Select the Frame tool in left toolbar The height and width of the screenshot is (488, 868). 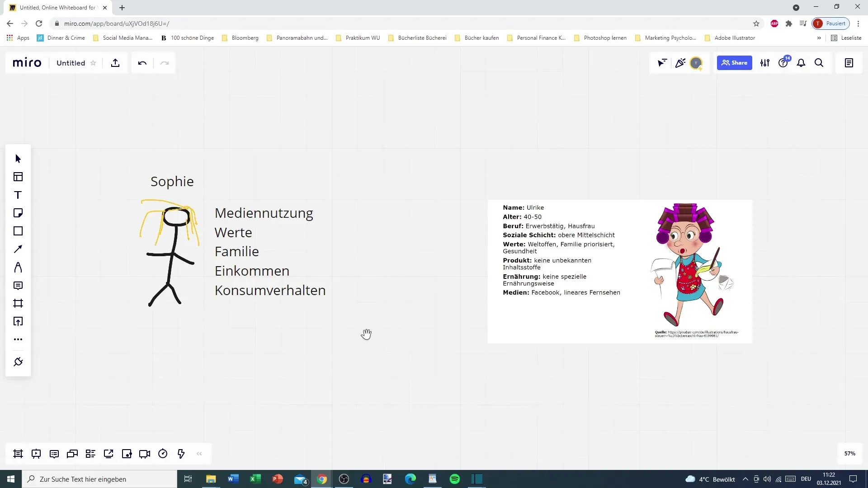[x=18, y=303]
